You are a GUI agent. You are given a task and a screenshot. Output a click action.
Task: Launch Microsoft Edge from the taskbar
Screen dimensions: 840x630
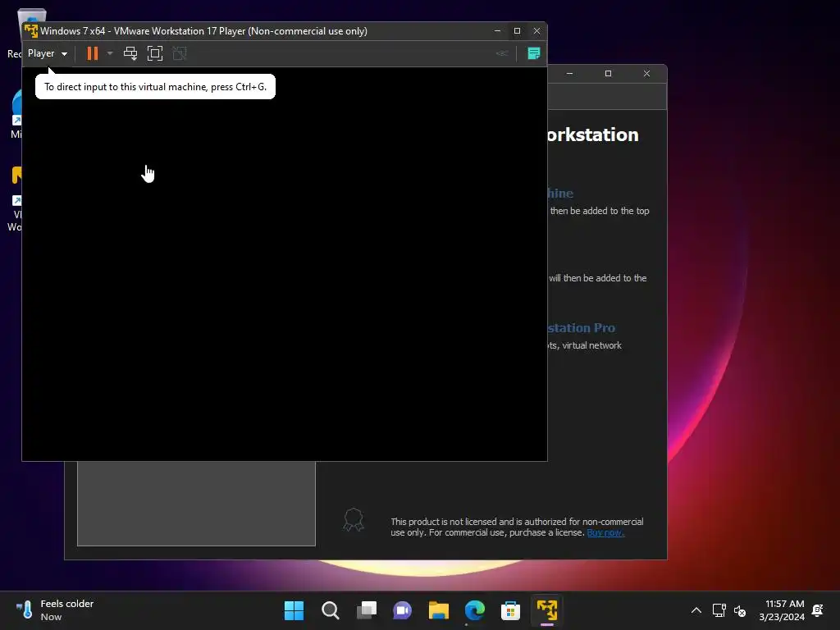pos(475,610)
